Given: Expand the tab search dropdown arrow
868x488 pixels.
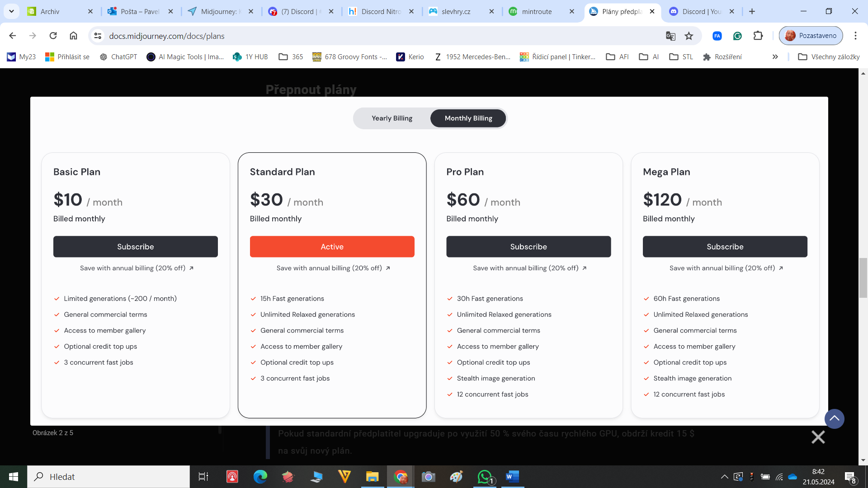Looking at the screenshot, I should (11, 11).
